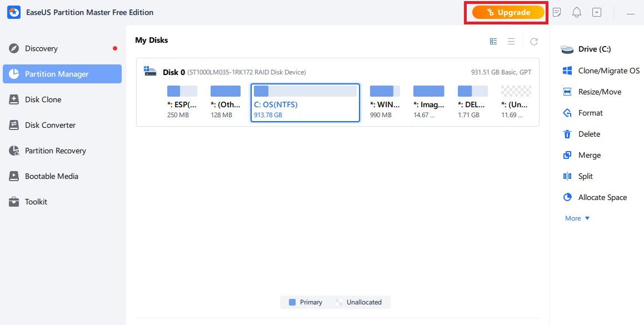Open Disk Converter in sidebar
This screenshot has height=325, width=644.
(62, 125)
